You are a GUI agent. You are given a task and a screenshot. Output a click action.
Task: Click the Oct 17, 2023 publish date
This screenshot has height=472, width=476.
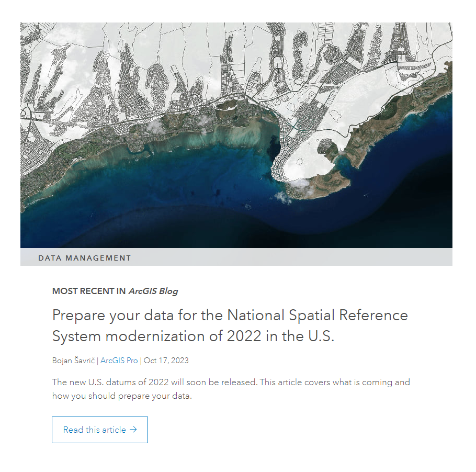[166, 361]
